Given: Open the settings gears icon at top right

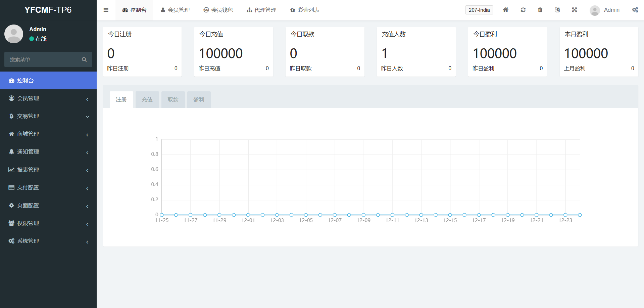Looking at the screenshot, I should (635, 10).
